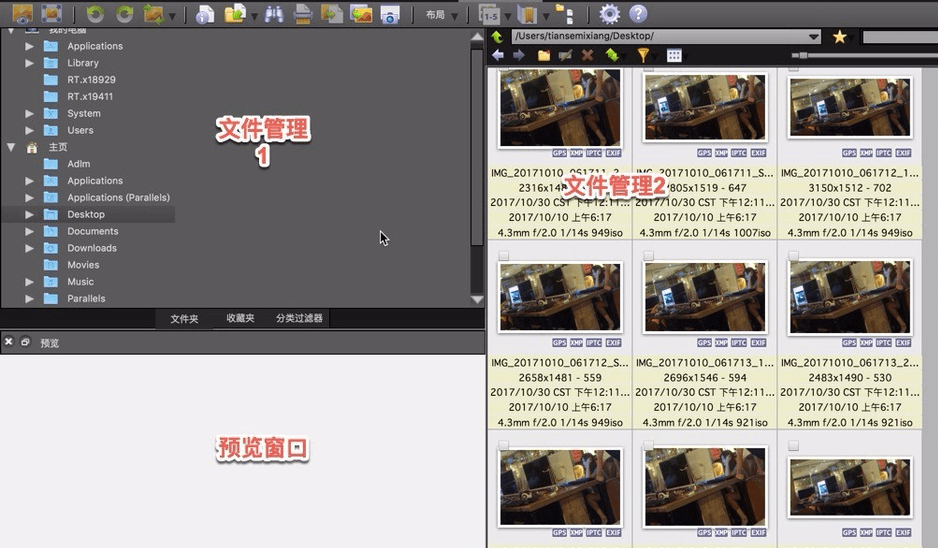Viewport: 938px width, 548px height.
Task: Open the help question mark icon
Action: point(638,14)
